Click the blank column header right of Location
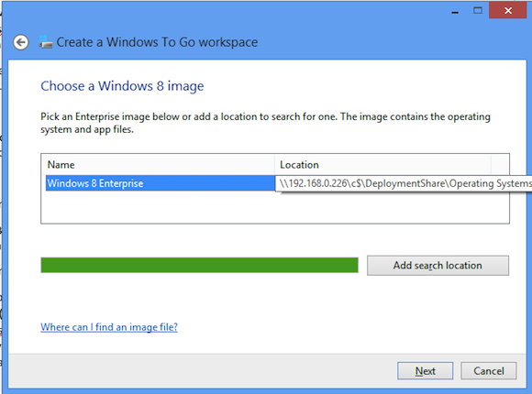 500,165
